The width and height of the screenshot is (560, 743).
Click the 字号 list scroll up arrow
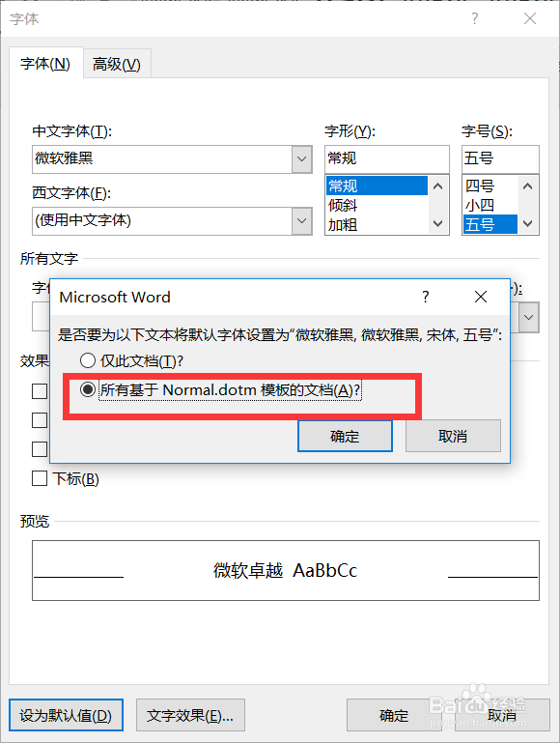(528, 186)
